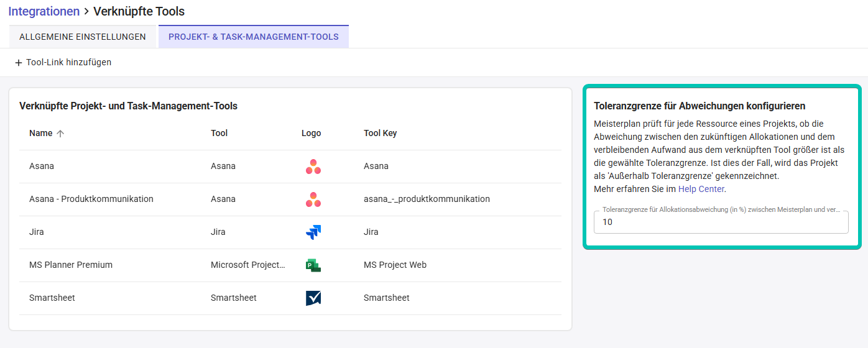Select the Jira row name
The width and height of the screenshot is (868, 348).
pyautogui.click(x=37, y=232)
